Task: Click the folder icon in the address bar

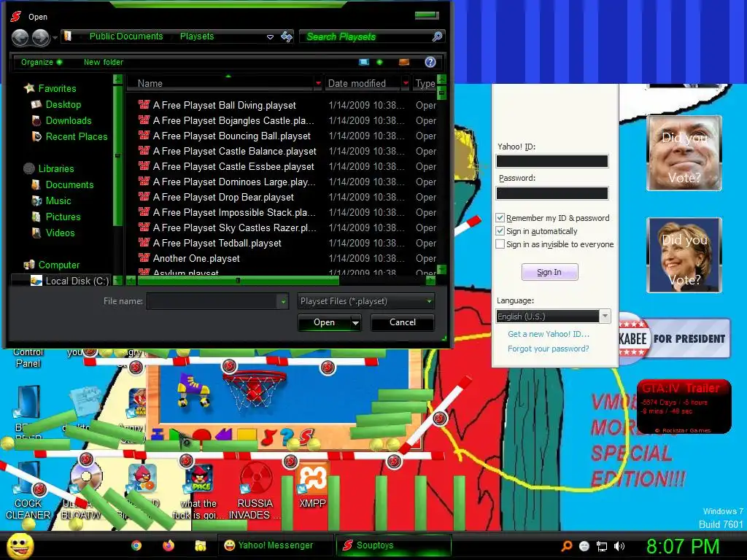Action: (x=68, y=36)
